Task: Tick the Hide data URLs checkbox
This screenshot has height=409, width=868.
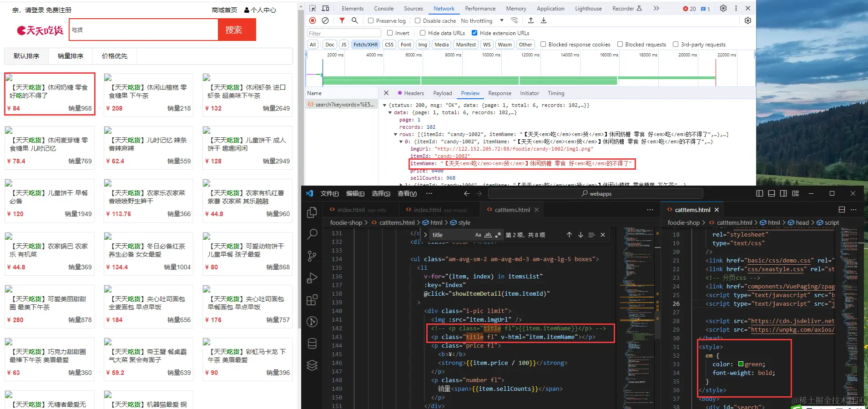Action: click(423, 33)
